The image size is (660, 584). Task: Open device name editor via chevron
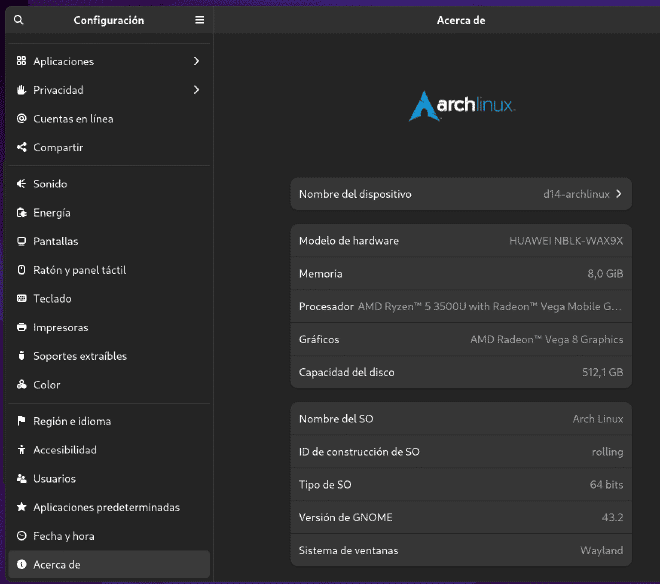(619, 194)
